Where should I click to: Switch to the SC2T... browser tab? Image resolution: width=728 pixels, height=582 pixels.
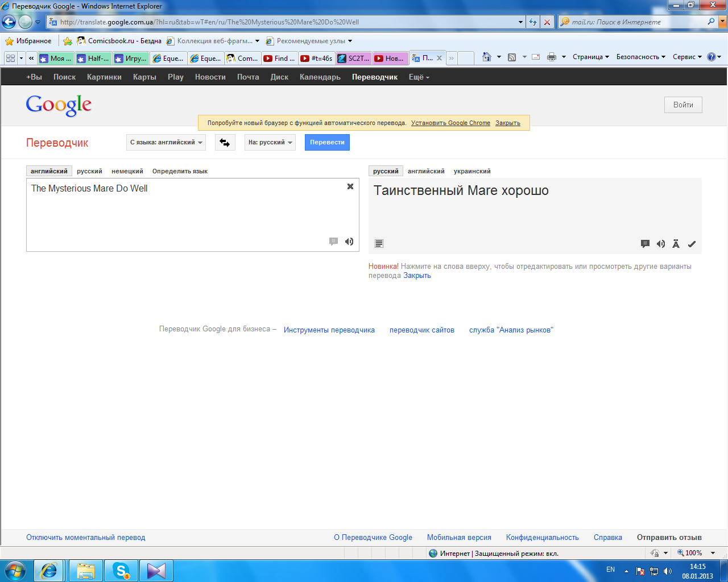point(354,58)
